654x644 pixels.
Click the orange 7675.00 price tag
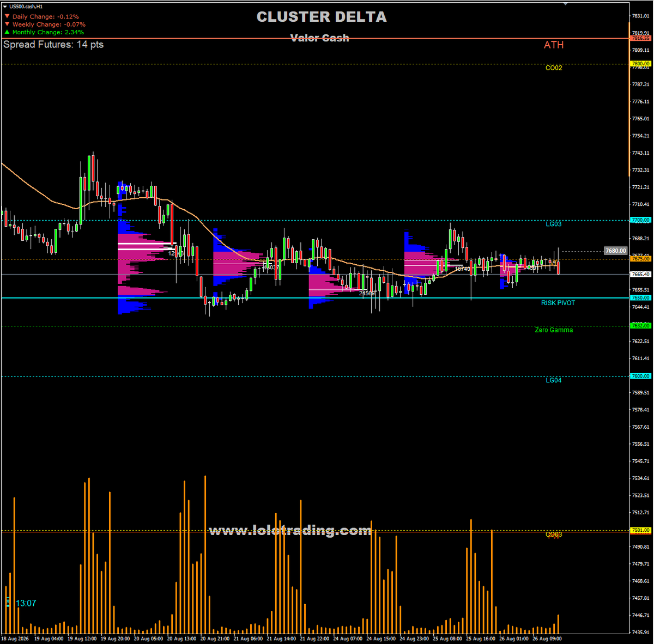[640, 259]
